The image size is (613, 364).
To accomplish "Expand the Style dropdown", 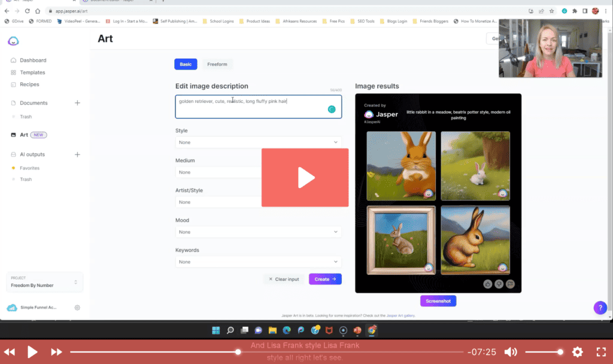I will click(x=259, y=142).
